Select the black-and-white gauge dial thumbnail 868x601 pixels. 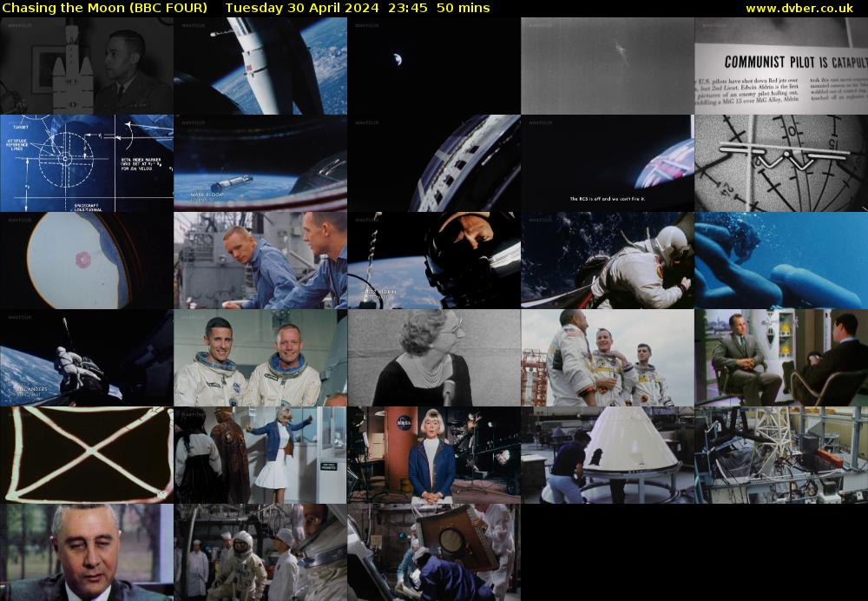point(781,163)
